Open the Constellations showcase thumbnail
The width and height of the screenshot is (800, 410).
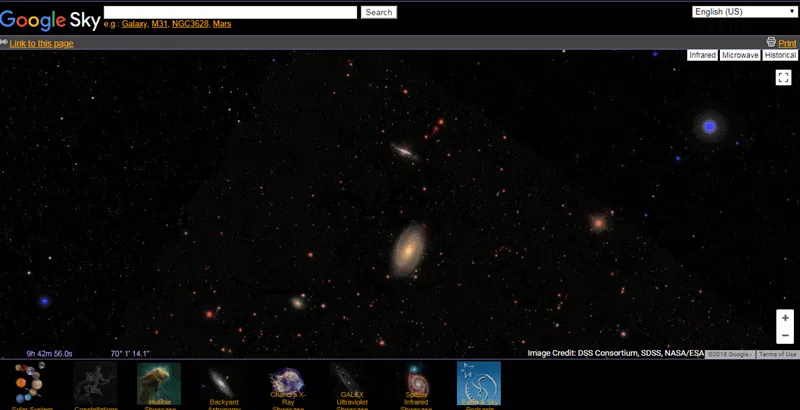click(x=94, y=383)
